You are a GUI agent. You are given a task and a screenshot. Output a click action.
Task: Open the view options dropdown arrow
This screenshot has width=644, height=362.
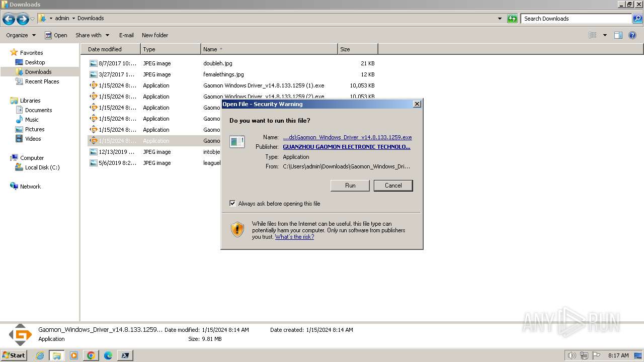tap(605, 35)
